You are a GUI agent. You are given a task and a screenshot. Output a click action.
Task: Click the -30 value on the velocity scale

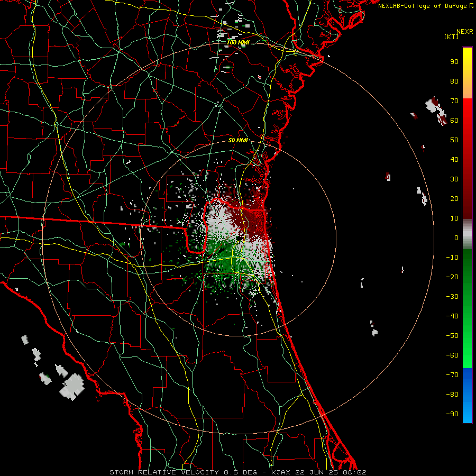[x=452, y=297]
